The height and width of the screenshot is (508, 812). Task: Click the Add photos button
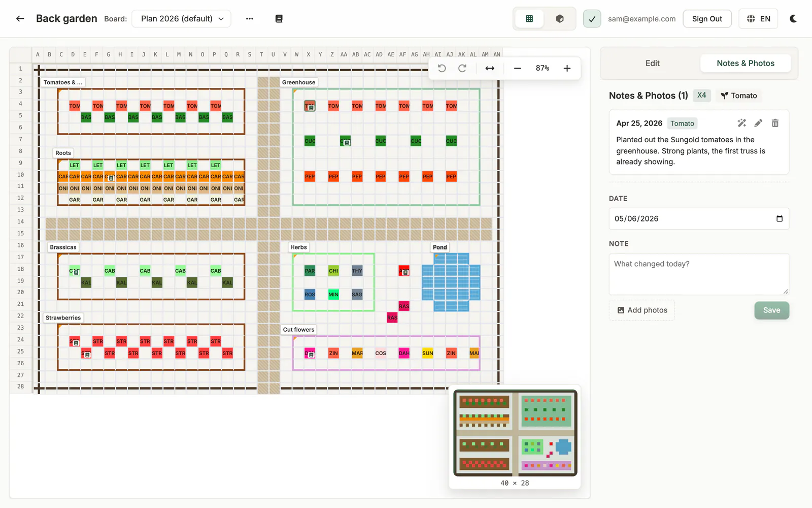642,310
